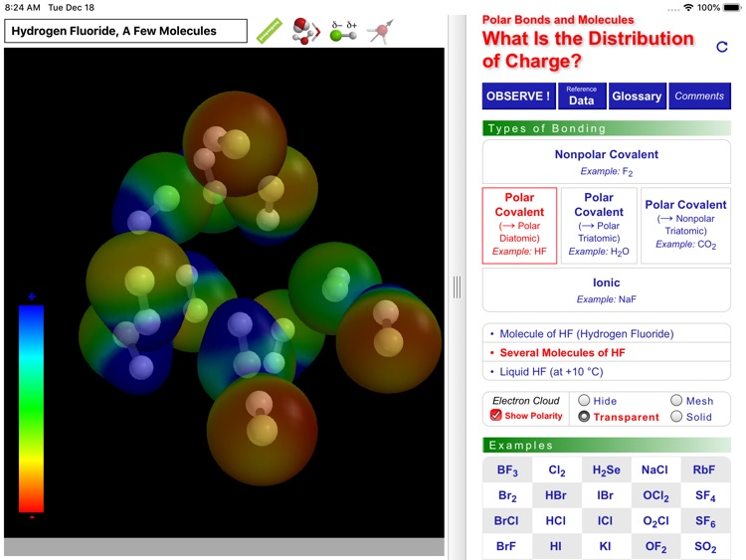Pick the HCl example
Screen dimensions: 746x560
pyautogui.click(x=556, y=521)
